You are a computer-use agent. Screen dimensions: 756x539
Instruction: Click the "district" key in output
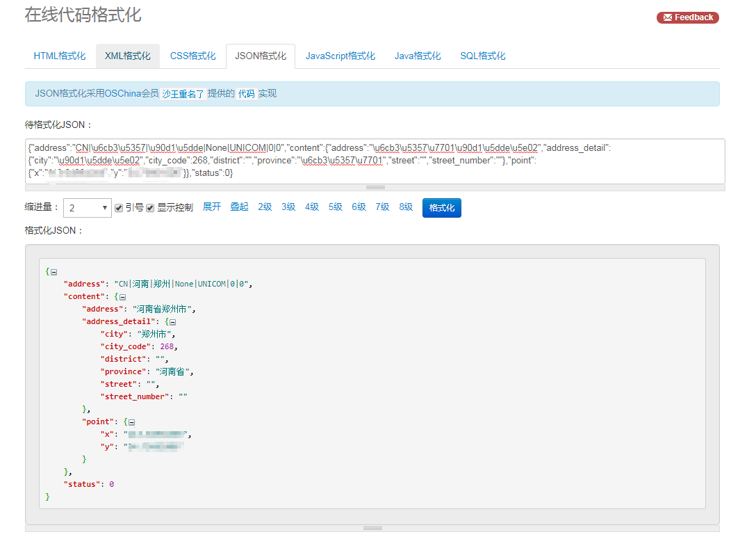123,359
